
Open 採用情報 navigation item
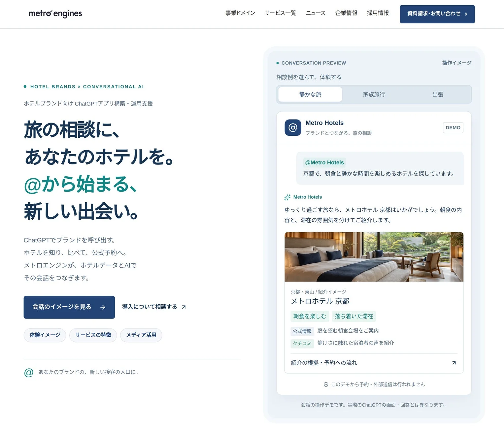pyautogui.click(x=378, y=13)
